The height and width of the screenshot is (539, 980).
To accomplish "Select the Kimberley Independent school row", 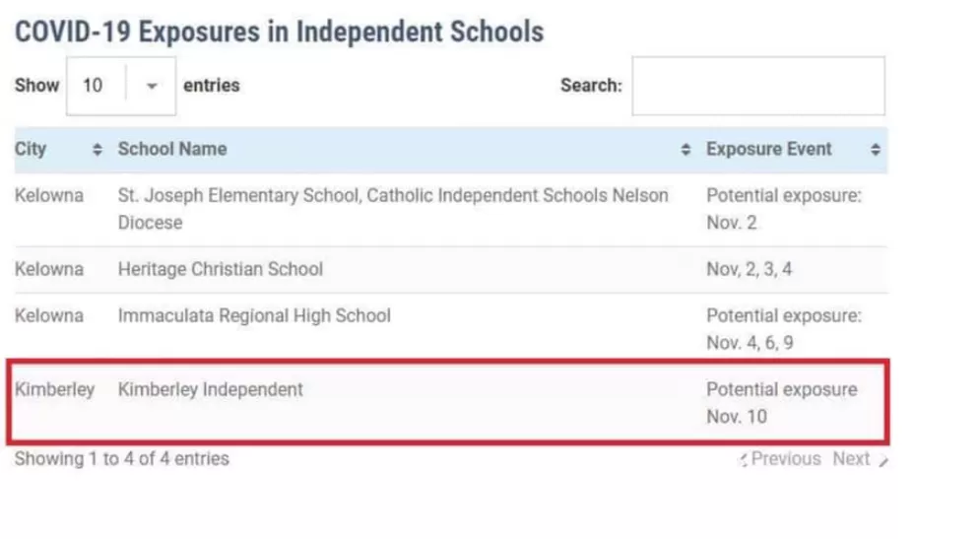I will (x=449, y=402).
